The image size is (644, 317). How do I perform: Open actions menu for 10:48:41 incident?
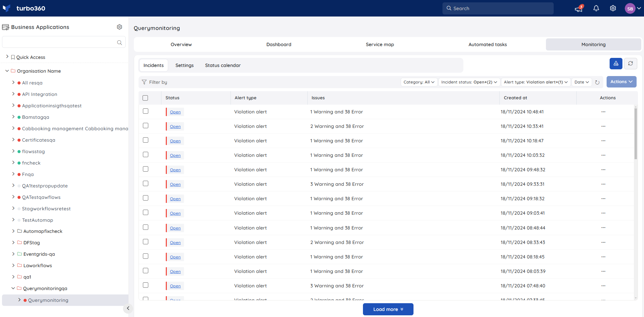pos(603,112)
